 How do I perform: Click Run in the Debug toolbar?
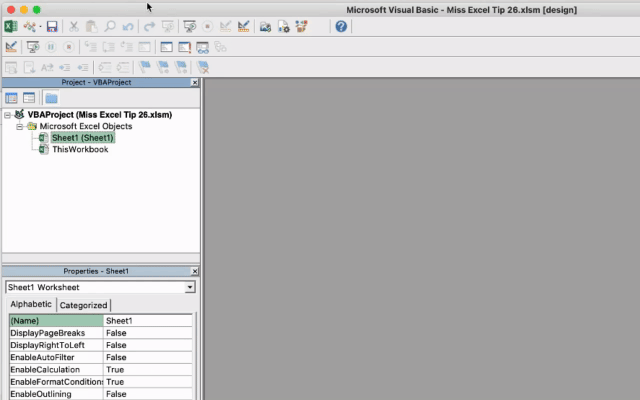click(33, 47)
